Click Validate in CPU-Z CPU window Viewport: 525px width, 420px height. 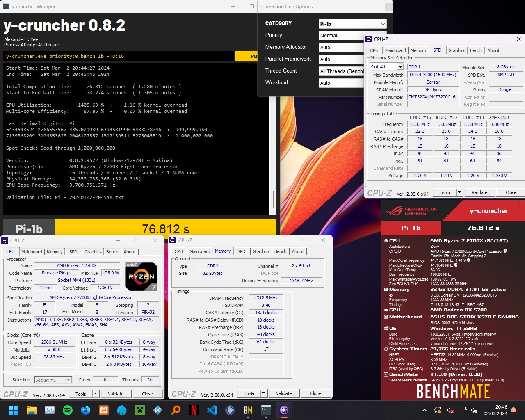point(116,394)
